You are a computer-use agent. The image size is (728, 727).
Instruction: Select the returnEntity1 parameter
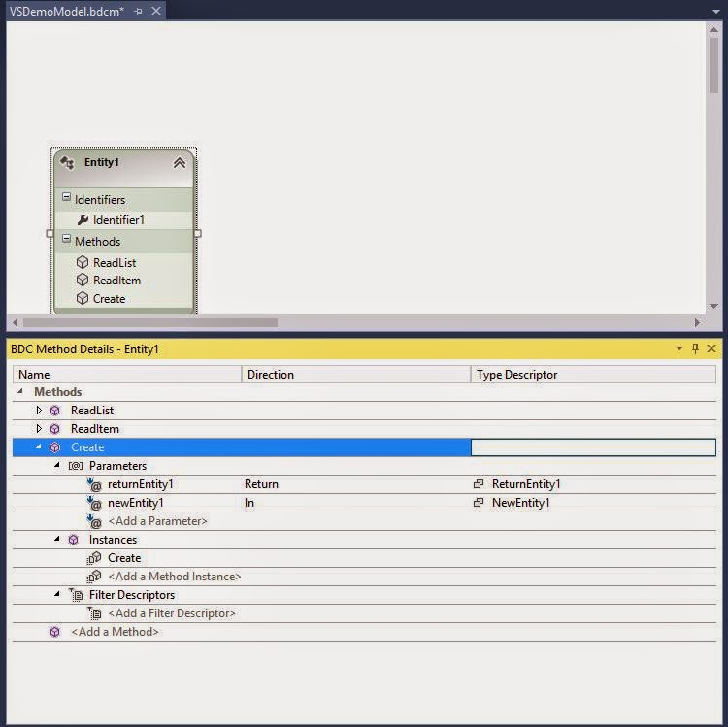click(x=140, y=484)
